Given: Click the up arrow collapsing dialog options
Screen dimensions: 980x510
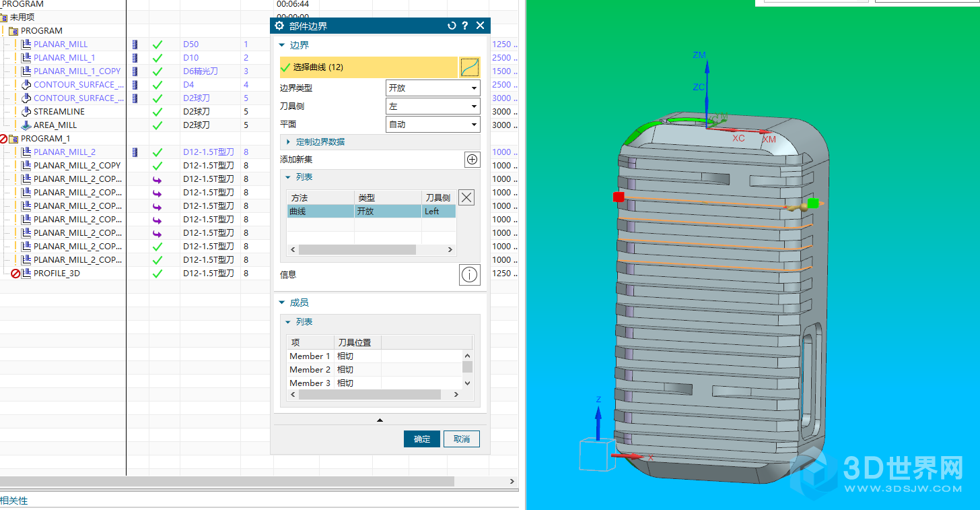Looking at the screenshot, I should click(380, 420).
